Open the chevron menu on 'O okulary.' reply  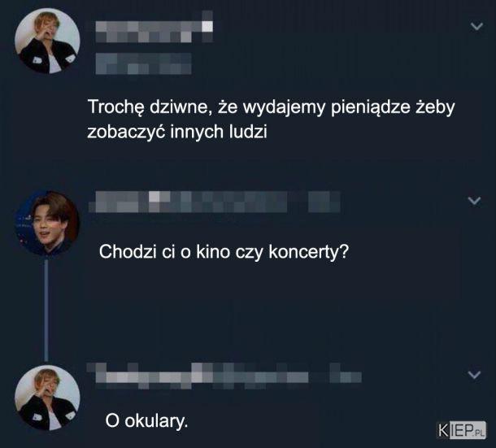click(475, 375)
